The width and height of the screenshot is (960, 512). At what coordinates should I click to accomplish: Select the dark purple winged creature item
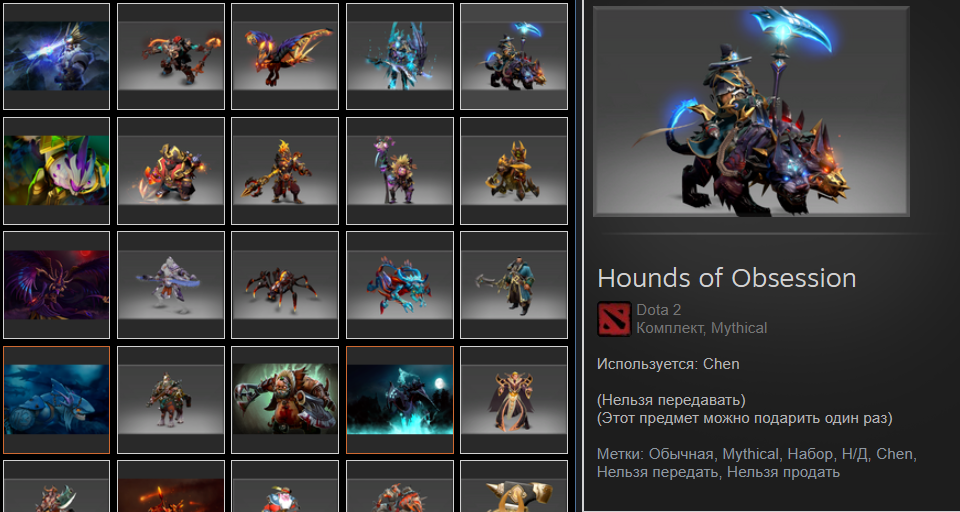pyautogui.click(x=56, y=285)
